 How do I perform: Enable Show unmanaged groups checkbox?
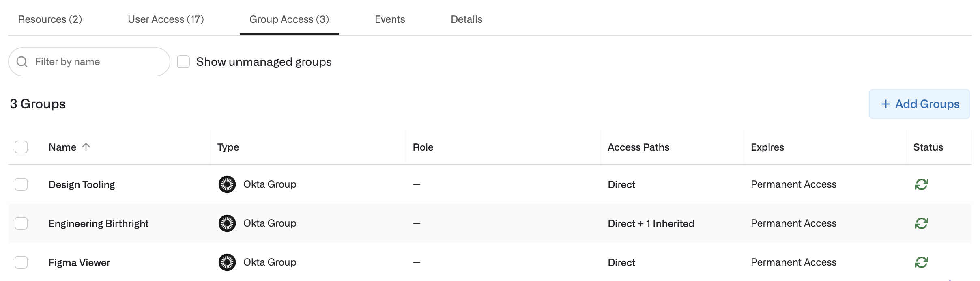pos(183,62)
